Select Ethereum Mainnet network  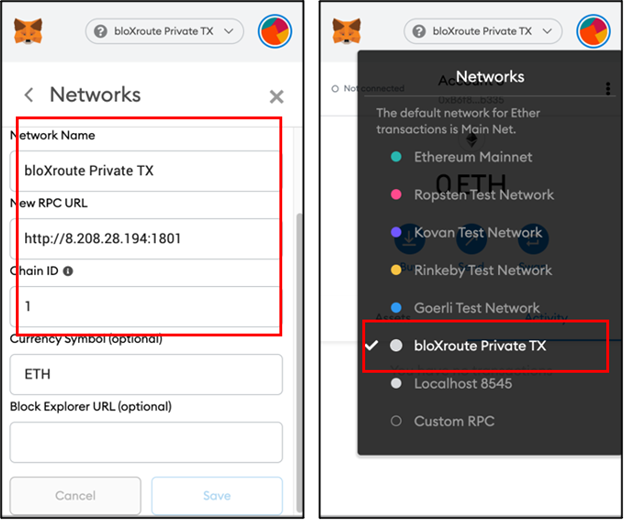472,157
